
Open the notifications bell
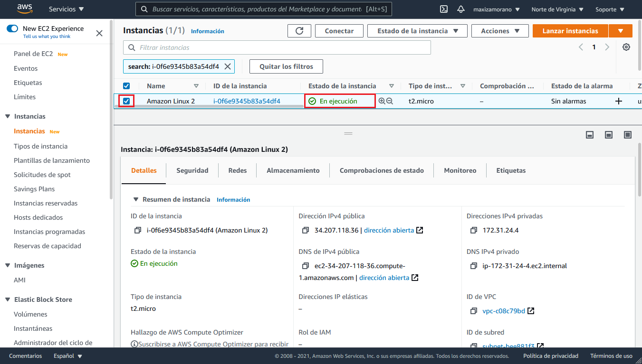point(460,9)
